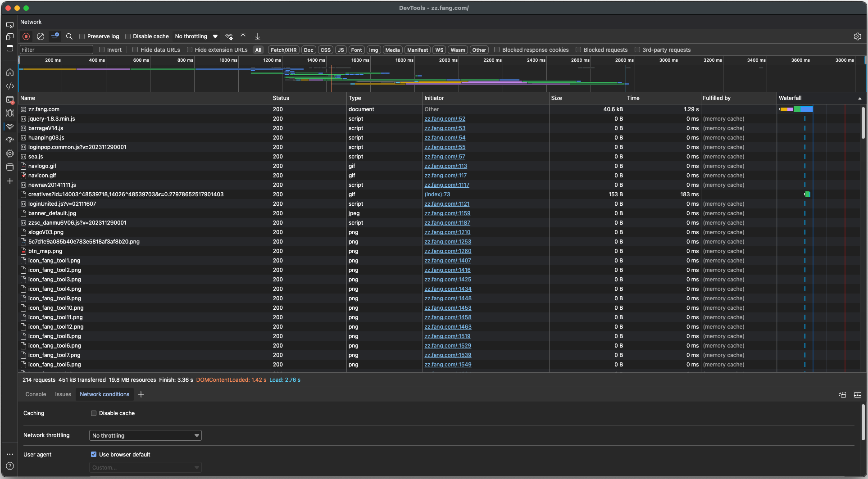This screenshot has height=479, width=868.
Task: Click the import HAR upload icon
Action: pos(243,36)
